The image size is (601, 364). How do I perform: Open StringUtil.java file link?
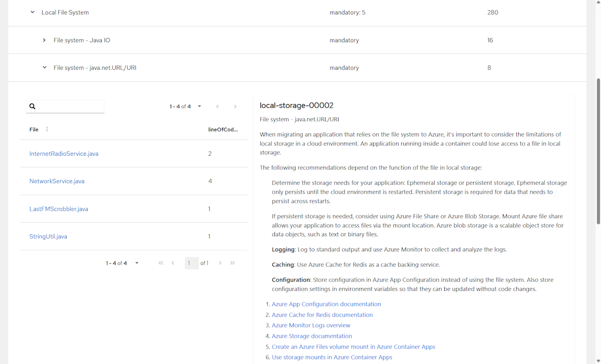click(x=48, y=236)
